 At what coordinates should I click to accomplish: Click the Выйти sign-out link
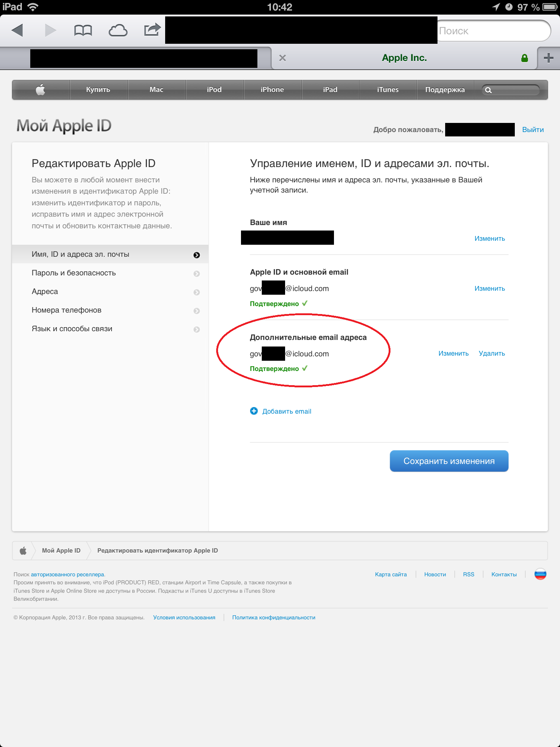pos(533,130)
